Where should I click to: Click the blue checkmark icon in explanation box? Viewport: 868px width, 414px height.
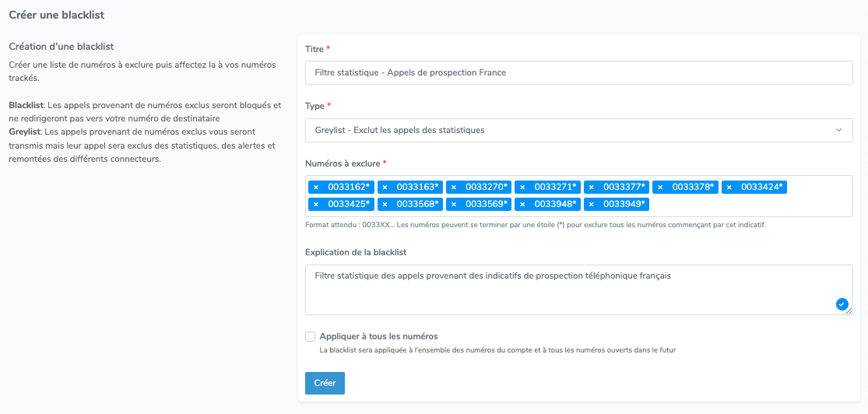(842, 303)
